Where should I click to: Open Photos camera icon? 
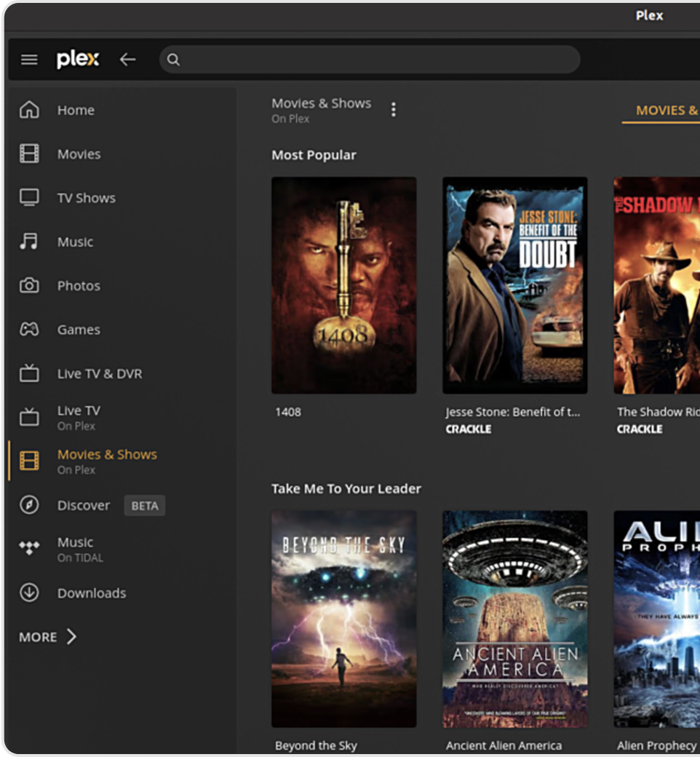tap(29, 285)
